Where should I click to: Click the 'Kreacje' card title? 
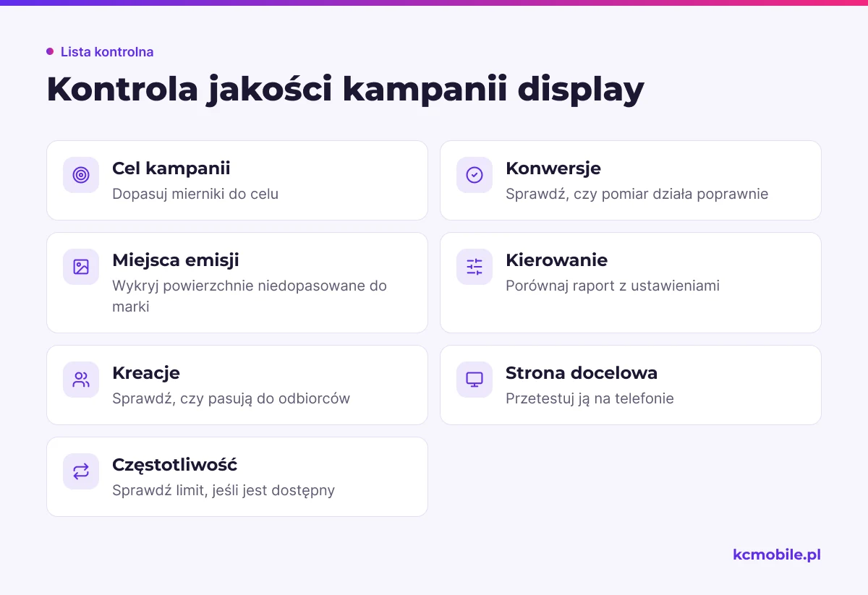(146, 373)
